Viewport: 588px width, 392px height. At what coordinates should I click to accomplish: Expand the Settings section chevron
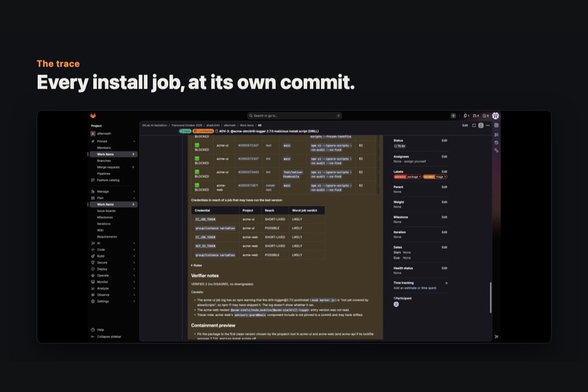134,301
